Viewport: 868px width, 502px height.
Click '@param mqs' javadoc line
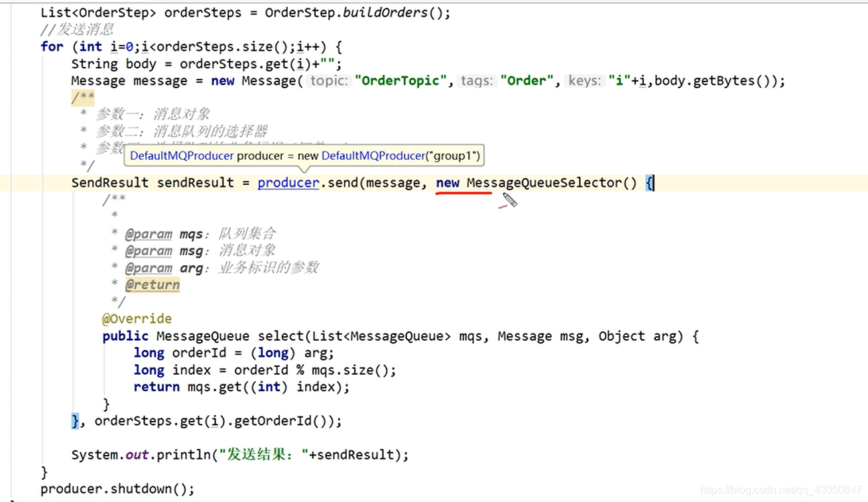[x=200, y=234]
